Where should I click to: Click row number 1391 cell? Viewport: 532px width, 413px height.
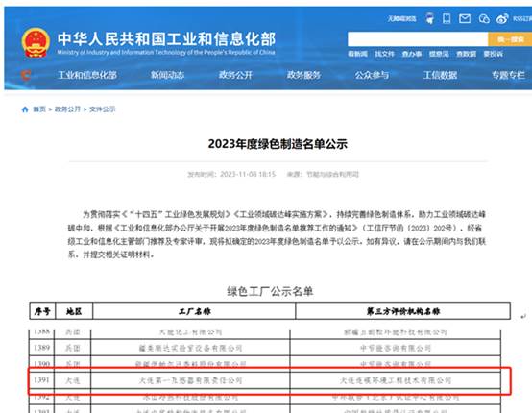coord(42,380)
